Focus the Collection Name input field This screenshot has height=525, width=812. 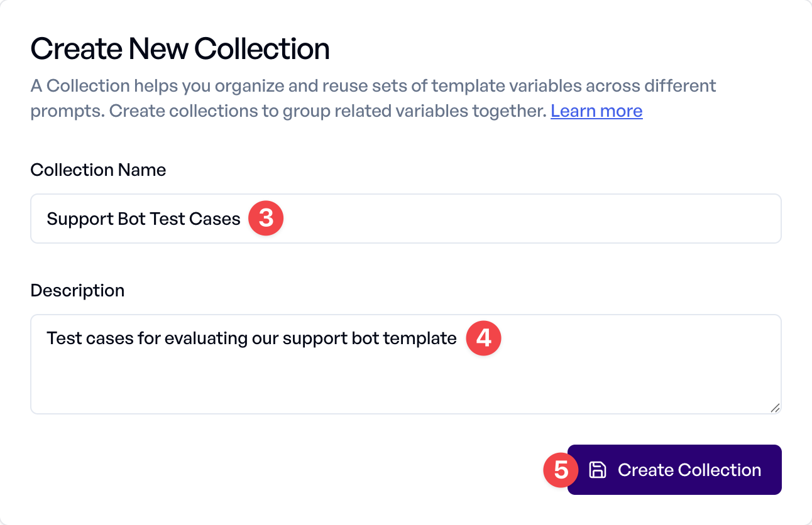(406, 219)
